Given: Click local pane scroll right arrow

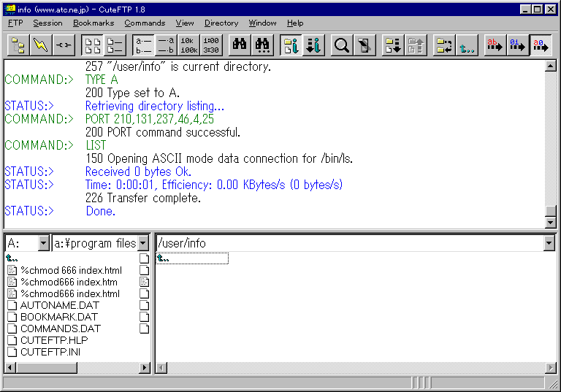Looking at the screenshot, I should pyautogui.click(x=145, y=368).
